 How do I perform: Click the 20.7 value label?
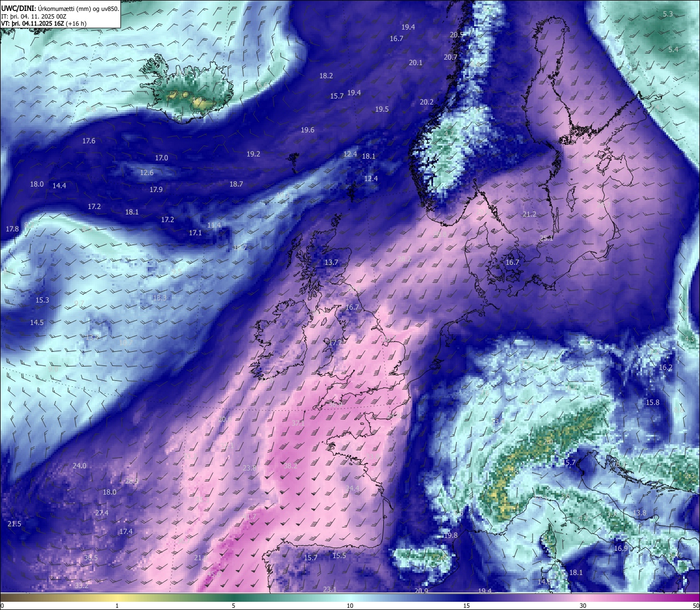[x=450, y=57]
